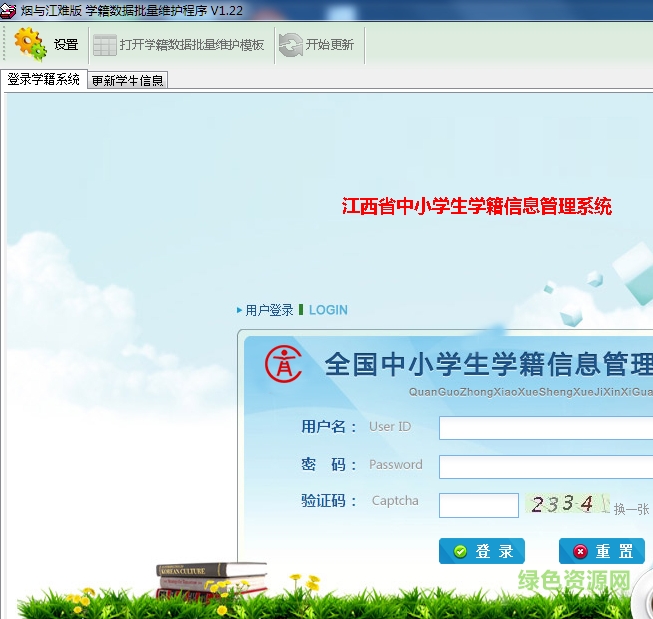
Task: Click the 换一张 refresh captcha link
Action: coord(631,509)
